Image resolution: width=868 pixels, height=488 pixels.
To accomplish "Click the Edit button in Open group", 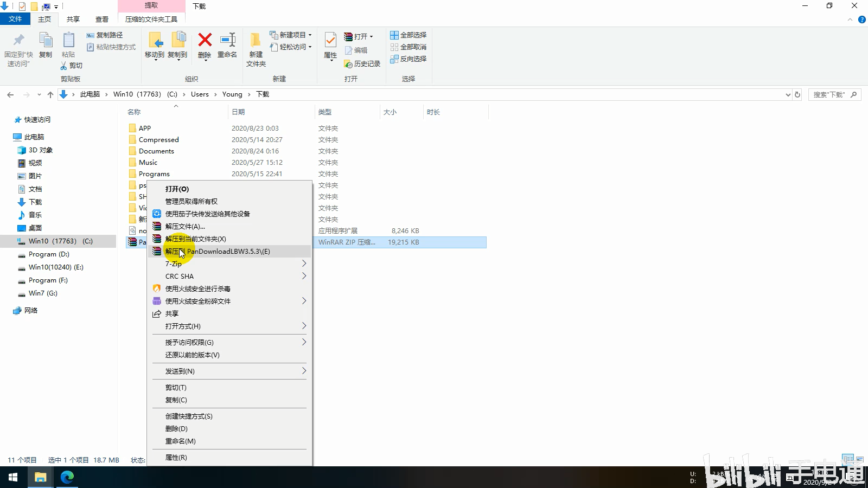I will [356, 50].
